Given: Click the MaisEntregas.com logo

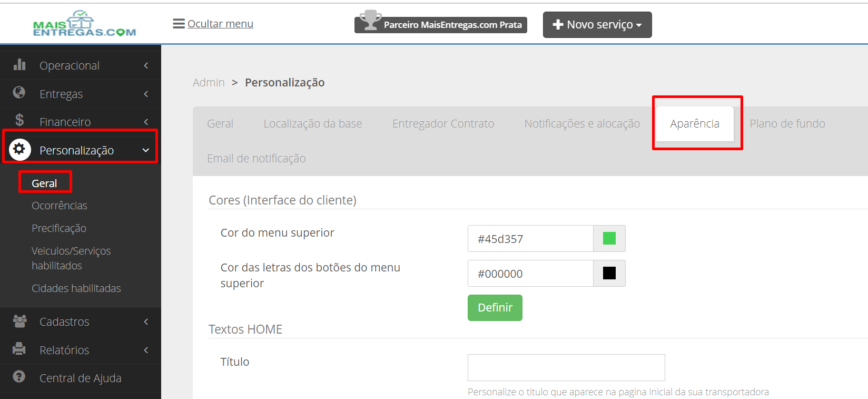Looking at the screenshot, I should click(x=84, y=24).
